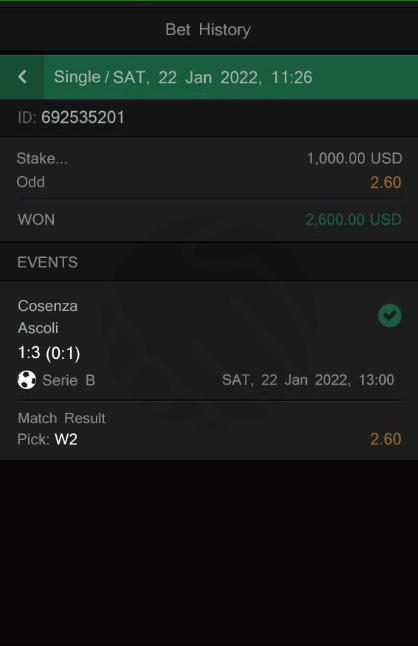Viewport: 418px width, 646px height.
Task: Select the Cosenza team name
Action: (x=48, y=306)
